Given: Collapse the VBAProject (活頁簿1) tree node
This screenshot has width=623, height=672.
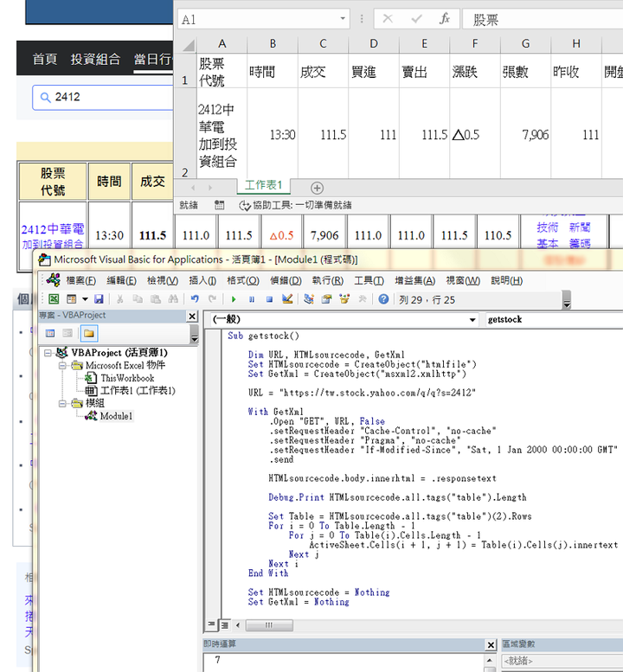Looking at the screenshot, I should 48,353.
